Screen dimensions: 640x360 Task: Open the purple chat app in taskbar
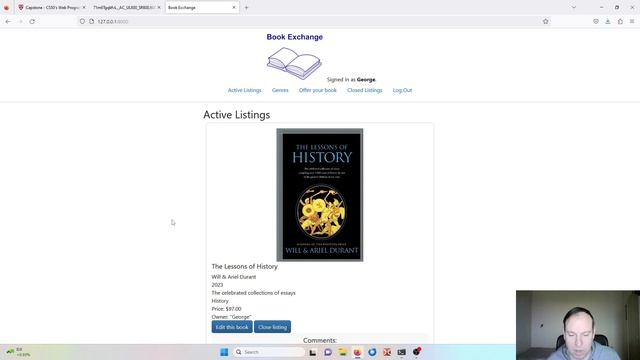(x=328, y=352)
